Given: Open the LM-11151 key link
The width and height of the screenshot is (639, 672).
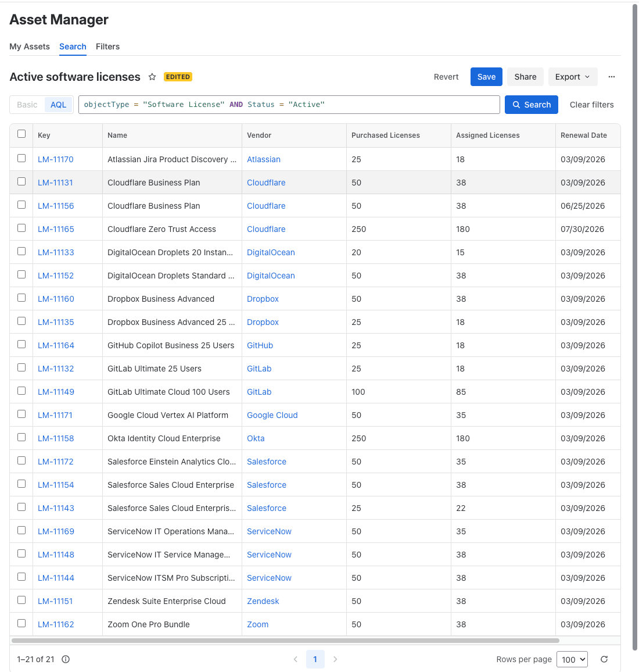Looking at the screenshot, I should 55,601.
